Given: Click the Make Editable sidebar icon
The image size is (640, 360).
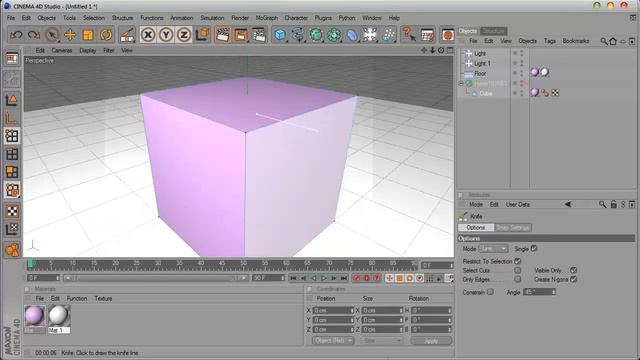Looking at the screenshot, I should click(x=12, y=58).
